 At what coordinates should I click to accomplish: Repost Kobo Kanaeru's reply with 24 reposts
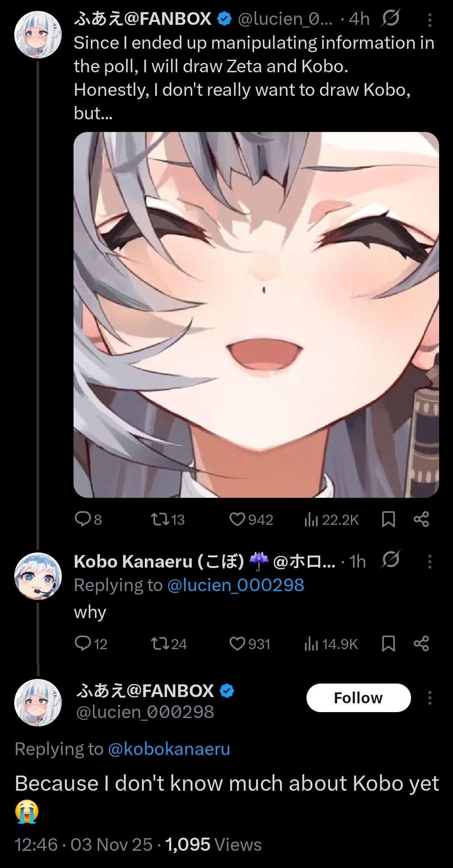[x=169, y=644]
